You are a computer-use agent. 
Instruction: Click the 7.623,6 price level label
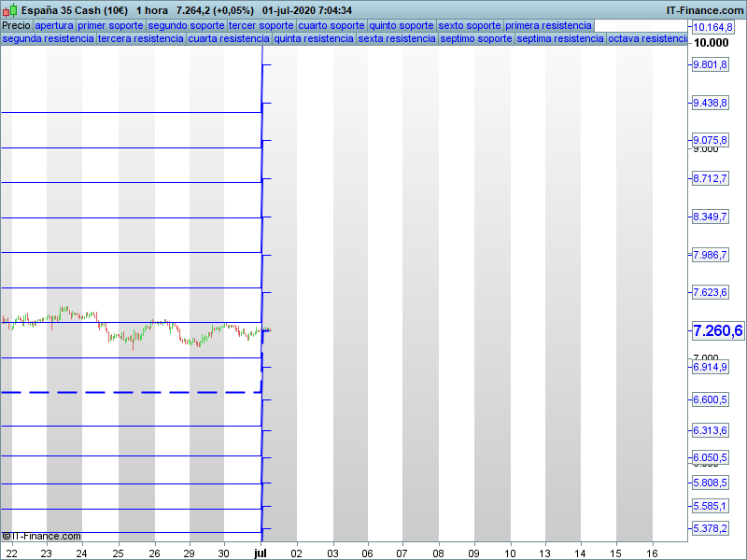coord(711,292)
